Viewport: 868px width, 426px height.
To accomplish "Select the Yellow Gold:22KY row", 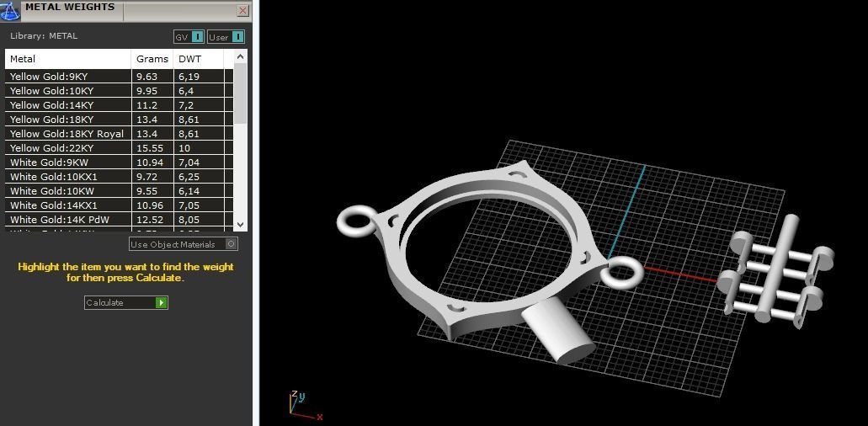I will point(119,148).
